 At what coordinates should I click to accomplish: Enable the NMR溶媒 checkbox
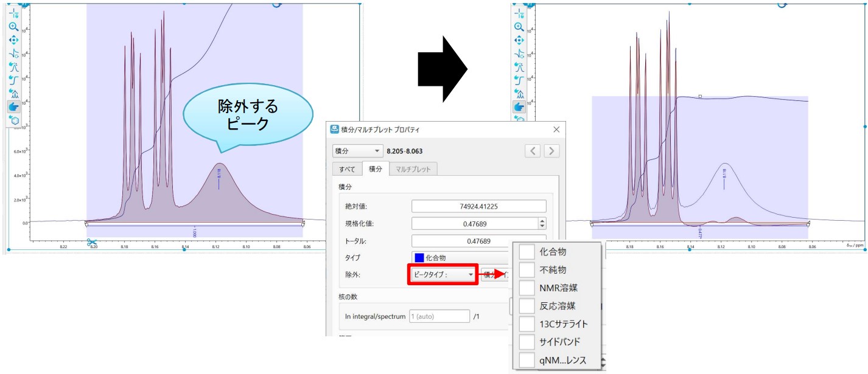pyautogui.click(x=527, y=288)
